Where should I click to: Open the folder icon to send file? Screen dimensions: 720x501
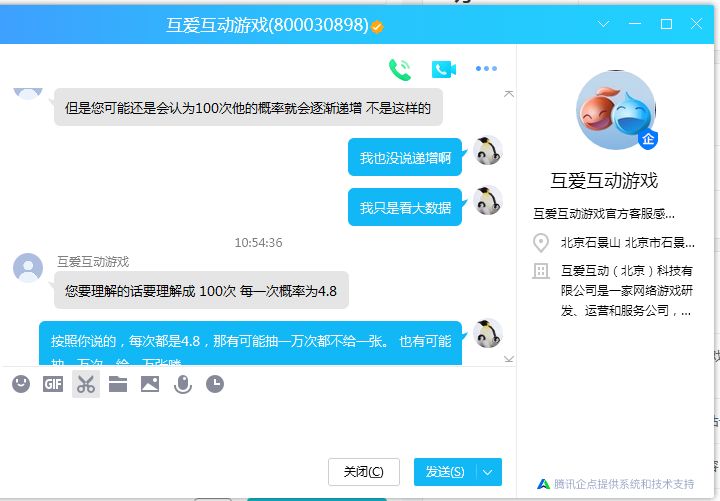[118, 384]
